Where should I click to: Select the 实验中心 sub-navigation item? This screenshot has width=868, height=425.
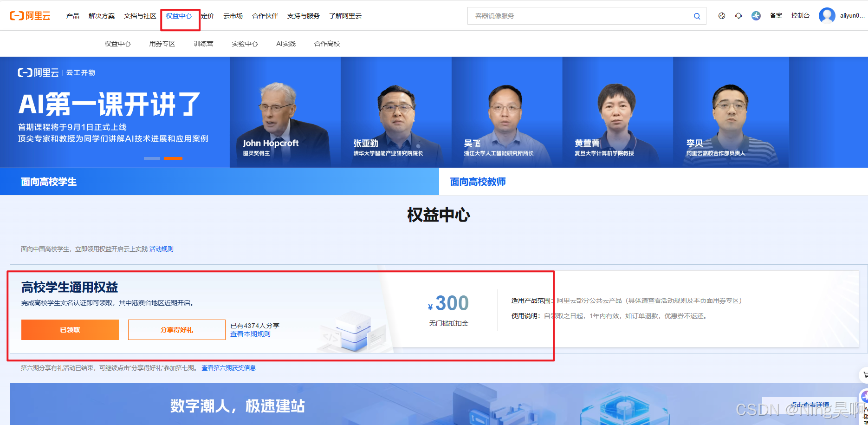pyautogui.click(x=245, y=44)
